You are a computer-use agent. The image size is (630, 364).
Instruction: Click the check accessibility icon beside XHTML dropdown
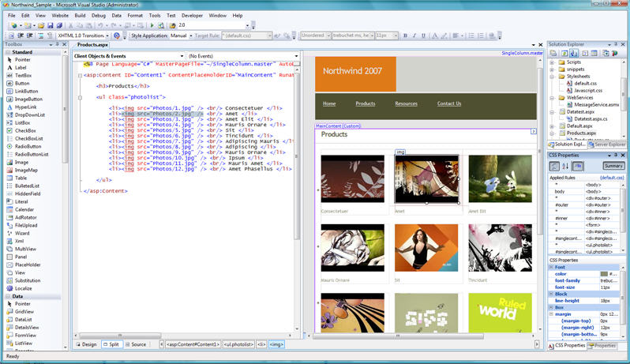pyautogui.click(x=117, y=36)
